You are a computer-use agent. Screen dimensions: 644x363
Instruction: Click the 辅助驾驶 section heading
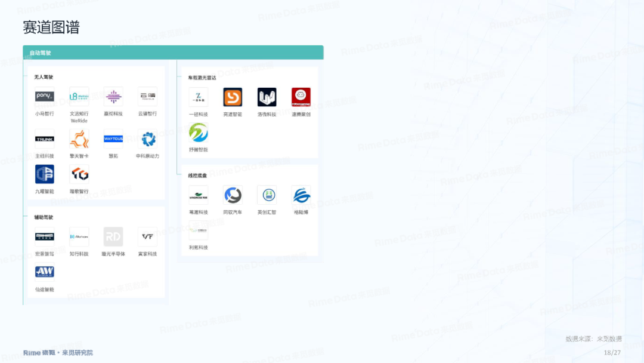pos(44,217)
